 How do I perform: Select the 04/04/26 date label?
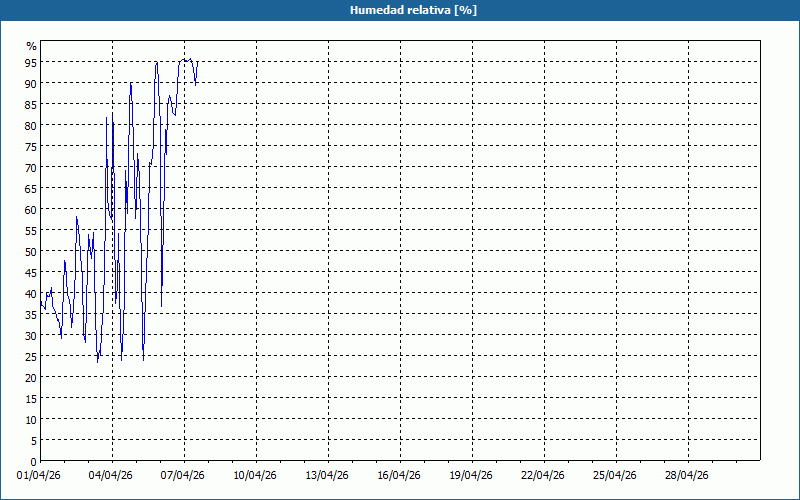click(x=112, y=475)
